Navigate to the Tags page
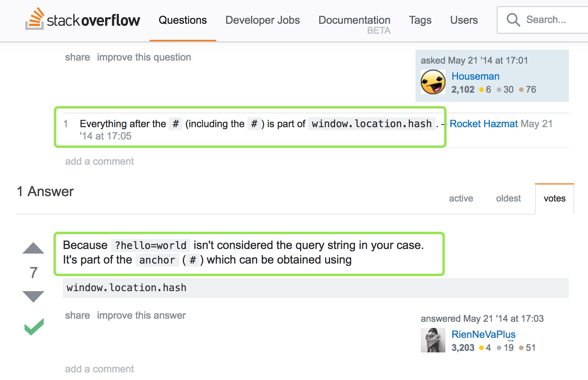This screenshot has height=380, width=588. click(x=420, y=20)
